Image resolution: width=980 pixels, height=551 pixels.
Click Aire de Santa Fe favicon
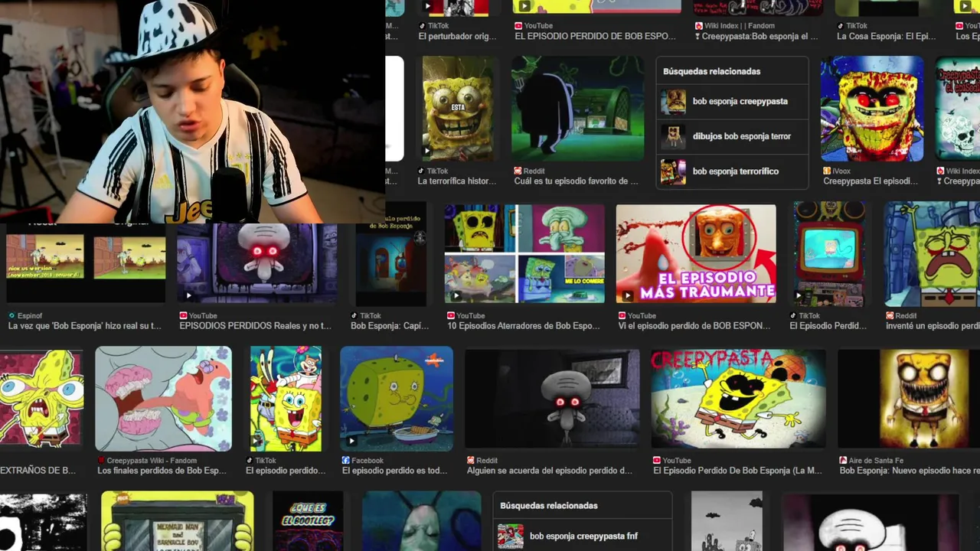coord(843,461)
